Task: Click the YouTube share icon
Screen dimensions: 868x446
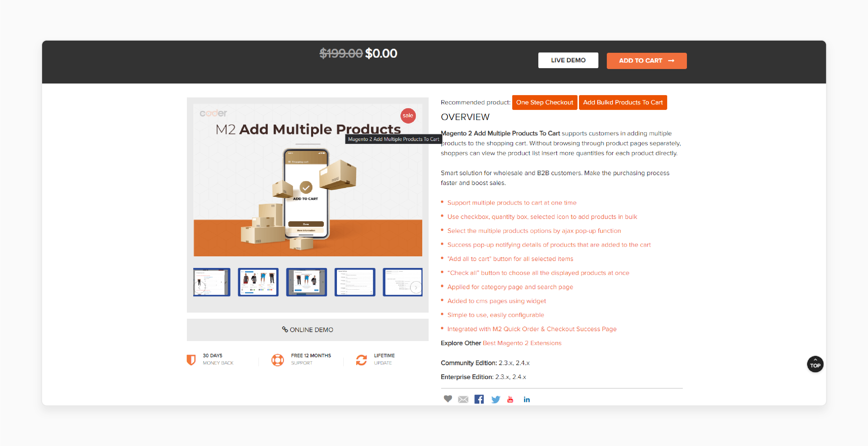Action: tap(510, 399)
